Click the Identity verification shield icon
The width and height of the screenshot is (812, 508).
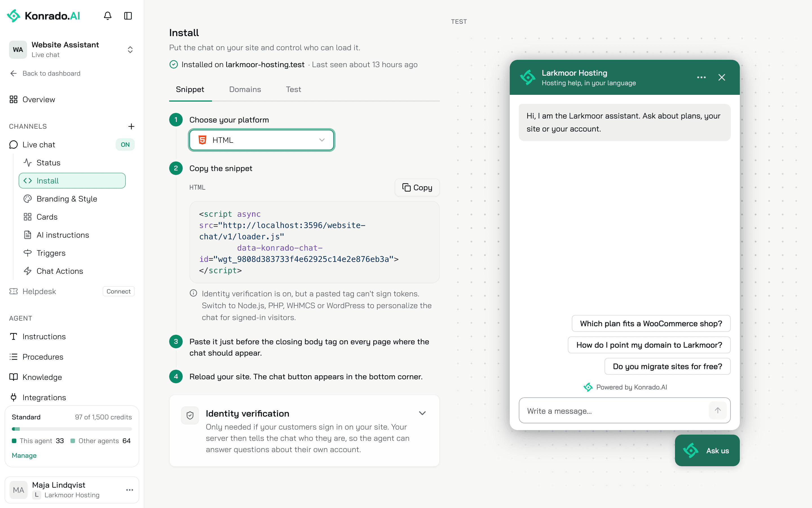[x=190, y=416]
